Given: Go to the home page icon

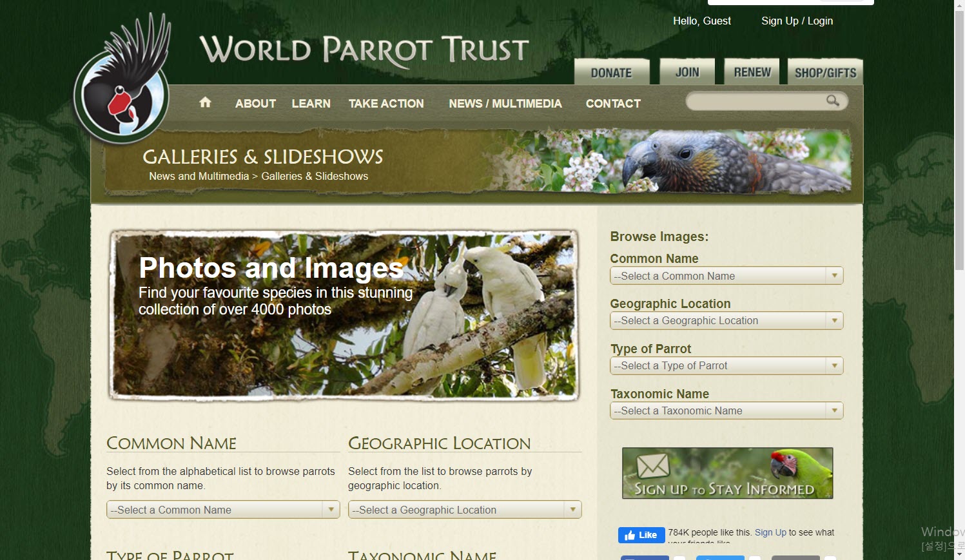Looking at the screenshot, I should 205,102.
